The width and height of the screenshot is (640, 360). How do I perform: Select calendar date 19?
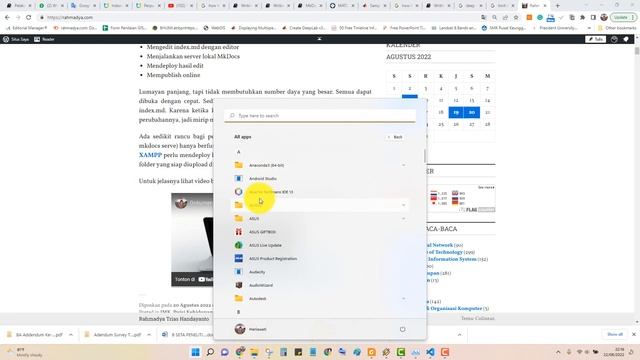(456, 112)
